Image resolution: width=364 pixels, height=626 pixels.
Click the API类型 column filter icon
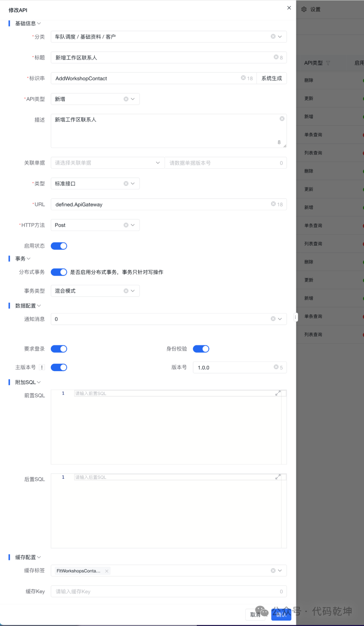click(328, 63)
